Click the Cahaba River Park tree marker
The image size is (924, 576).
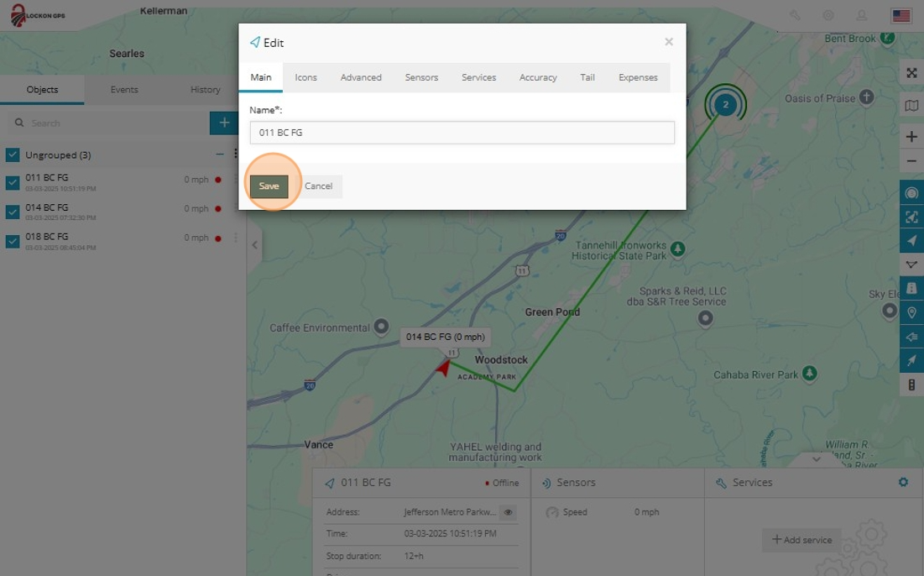[810, 373]
